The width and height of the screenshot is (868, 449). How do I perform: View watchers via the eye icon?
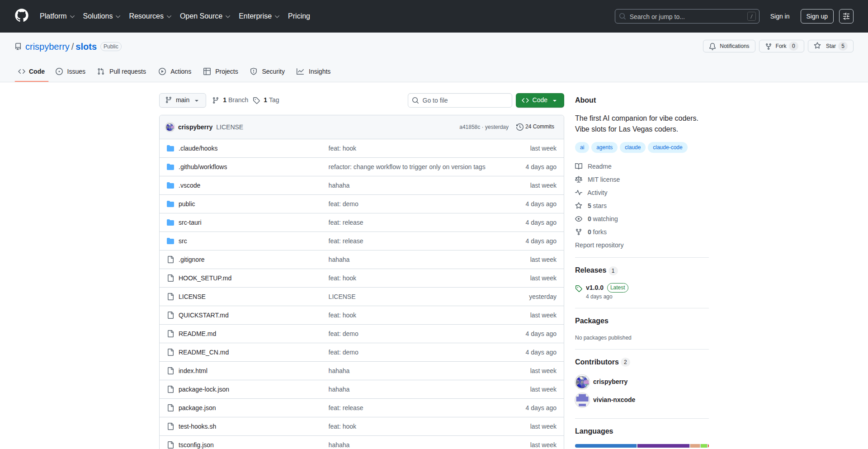pos(579,219)
